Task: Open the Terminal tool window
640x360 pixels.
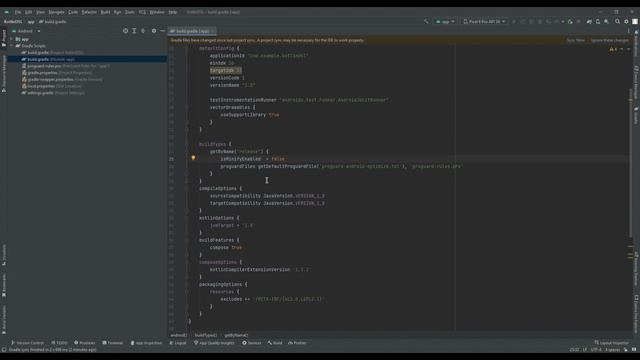Action: pos(113,343)
